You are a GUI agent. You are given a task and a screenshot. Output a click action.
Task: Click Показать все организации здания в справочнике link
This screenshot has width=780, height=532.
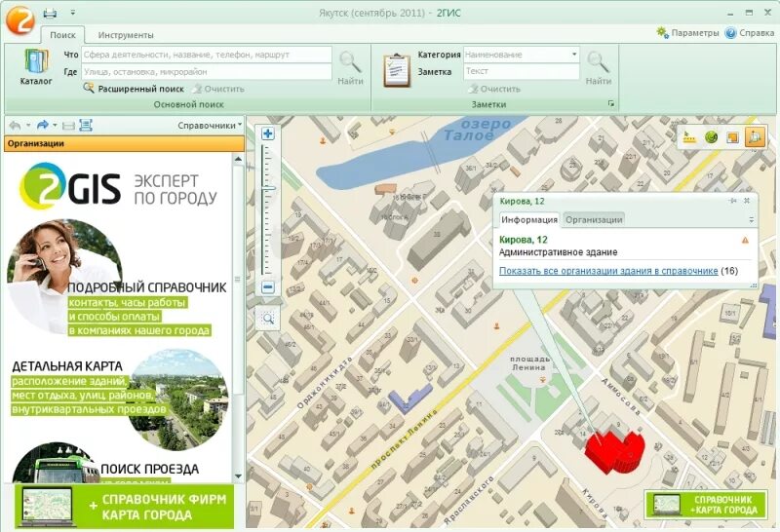tap(608, 271)
